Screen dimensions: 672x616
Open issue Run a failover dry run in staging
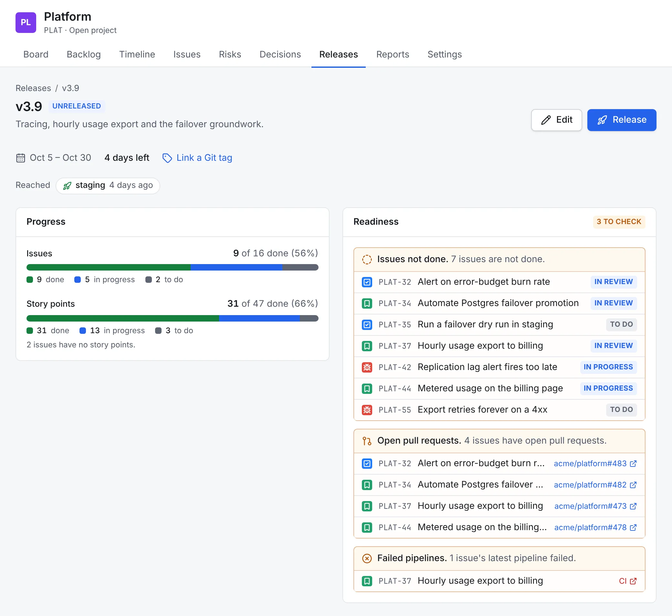pyautogui.click(x=485, y=325)
